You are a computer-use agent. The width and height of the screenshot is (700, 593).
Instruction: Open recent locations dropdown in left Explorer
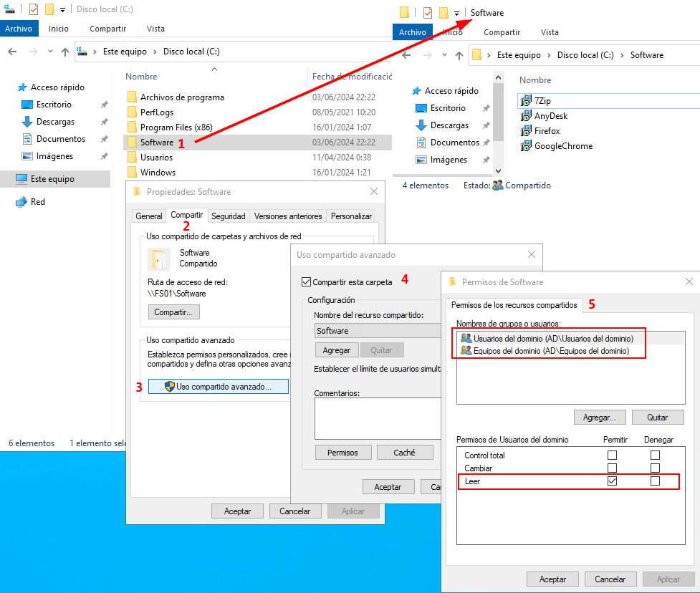click(50, 52)
